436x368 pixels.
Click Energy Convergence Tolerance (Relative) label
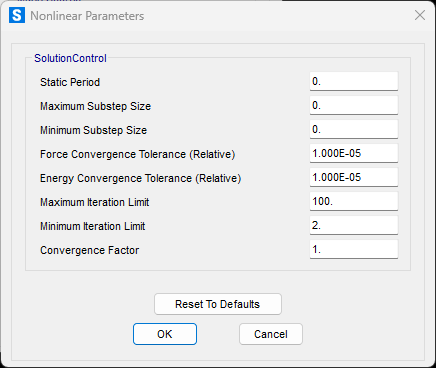140,178
